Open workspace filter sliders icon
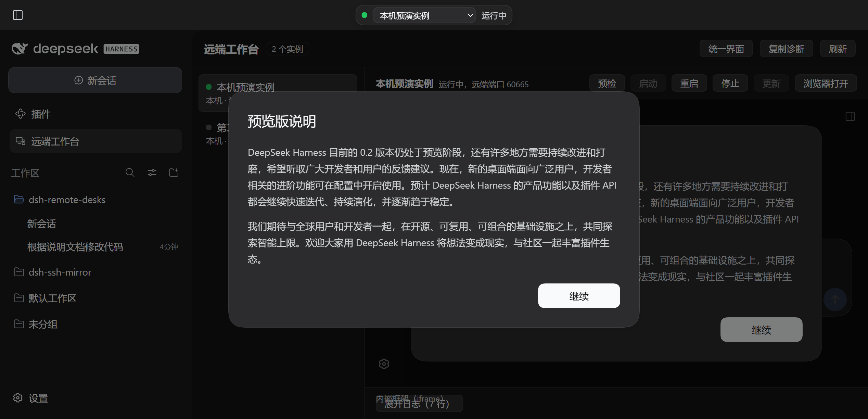The width and height of the screenshot is (868, 419). point(152,173)
